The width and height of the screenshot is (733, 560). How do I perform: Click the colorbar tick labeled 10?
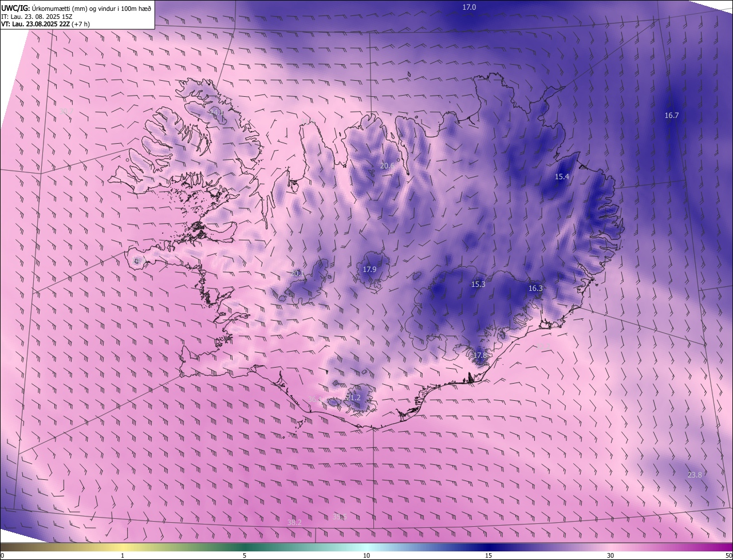[x=366, y=555]
